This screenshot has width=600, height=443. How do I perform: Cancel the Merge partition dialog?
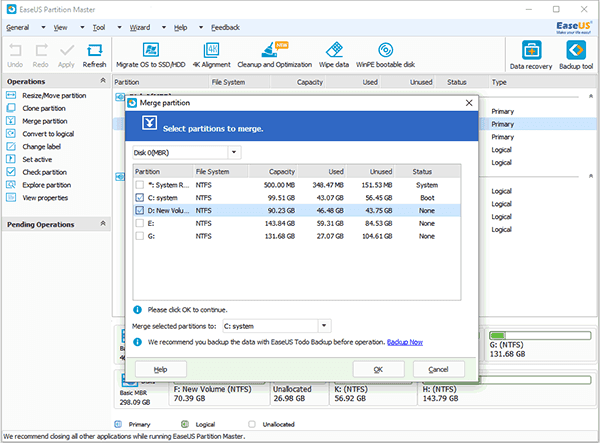(439, 370)
